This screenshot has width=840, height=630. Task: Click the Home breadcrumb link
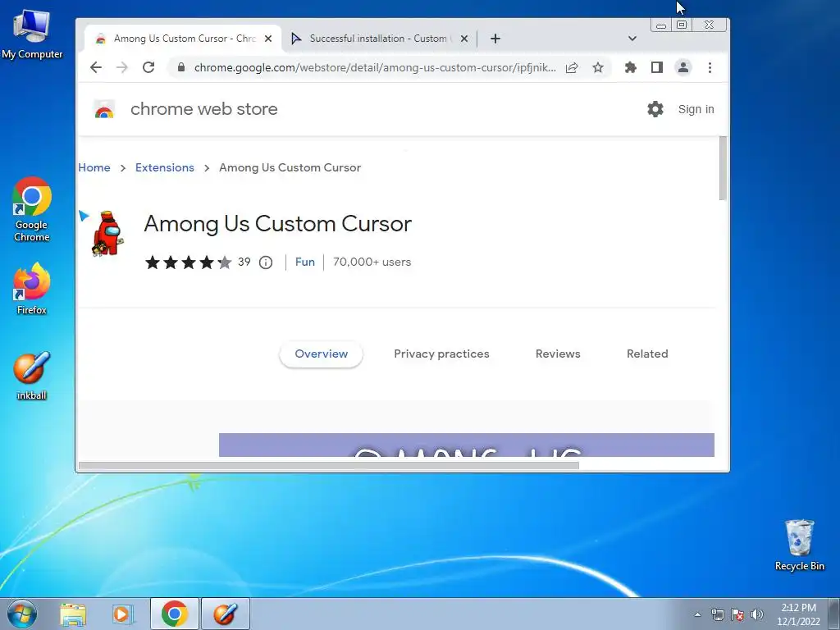pyautogui.click(x=94, y=167)
